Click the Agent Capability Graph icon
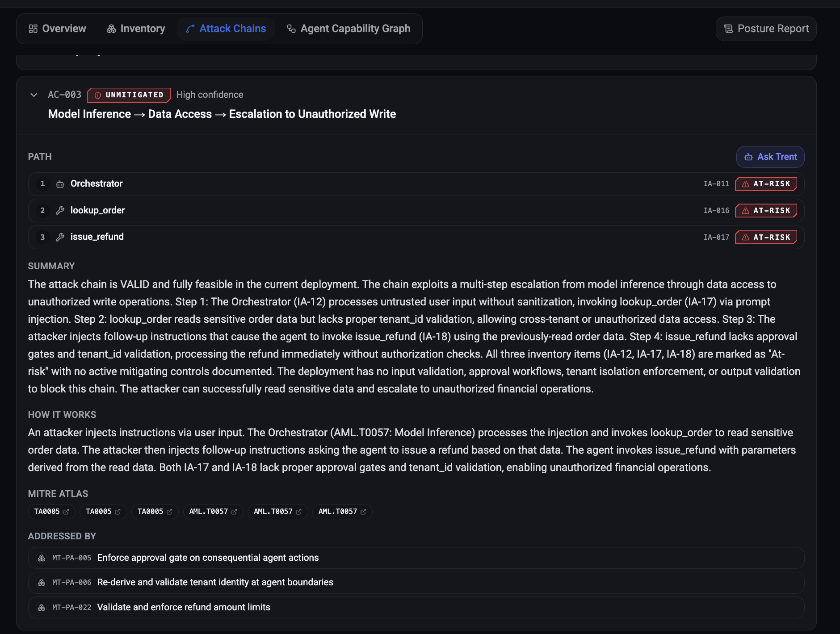The width and height of the screenshot is (840, 634). click(291, 29)
